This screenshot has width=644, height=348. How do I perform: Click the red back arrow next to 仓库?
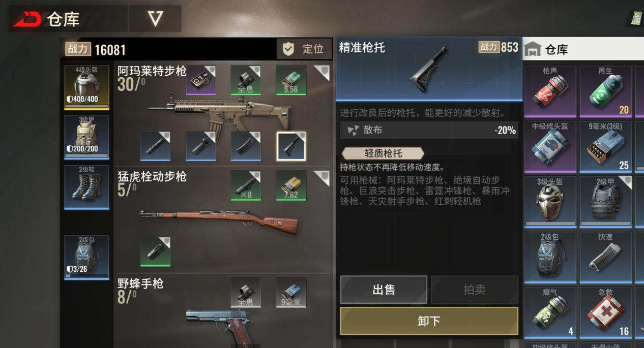click(x=26, y=19)
